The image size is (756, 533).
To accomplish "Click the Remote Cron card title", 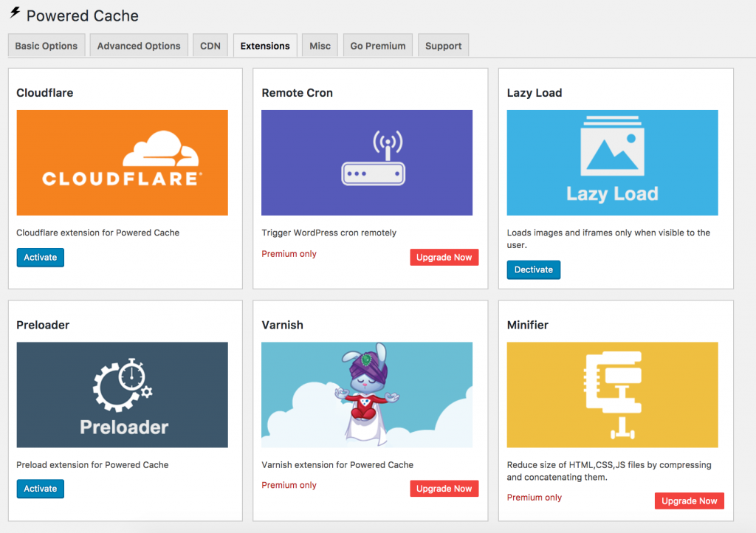I will coord(297,93).
